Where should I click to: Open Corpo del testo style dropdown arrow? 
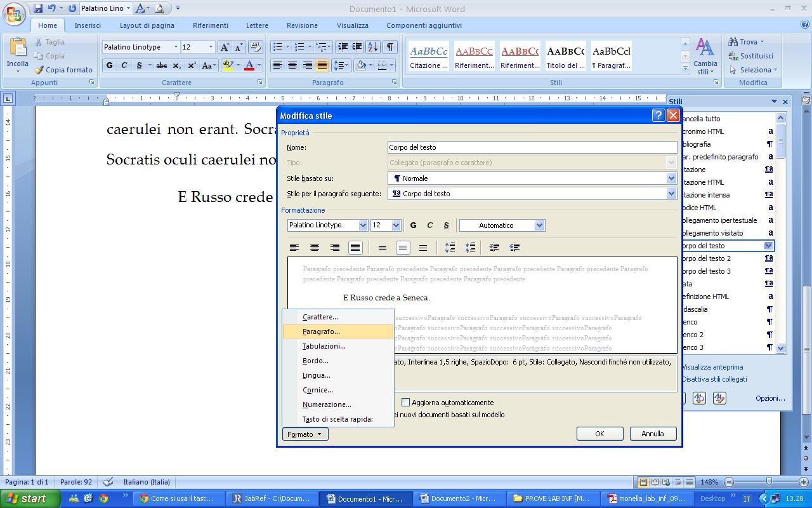tap(768, 246)
